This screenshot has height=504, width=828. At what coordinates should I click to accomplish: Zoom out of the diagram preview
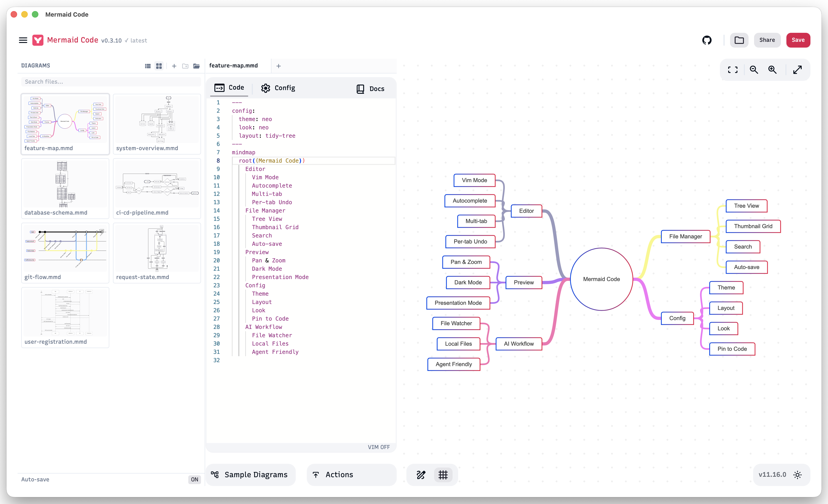pos(754,70)
